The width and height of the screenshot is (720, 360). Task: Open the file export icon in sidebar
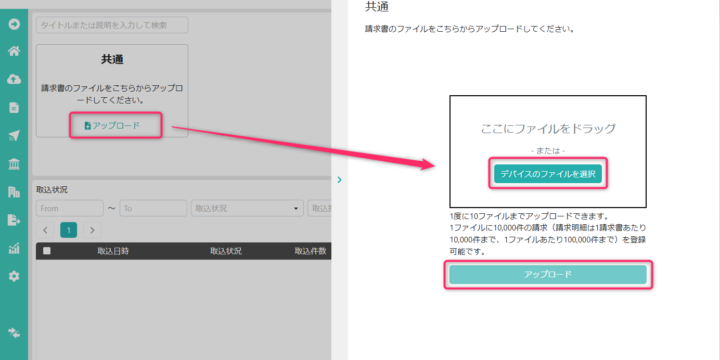coord(14,220)
